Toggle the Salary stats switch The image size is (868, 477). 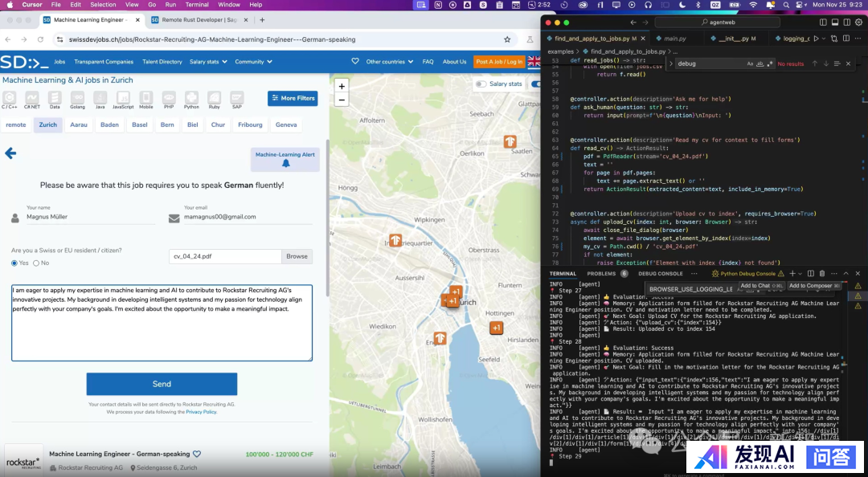[481, 84]
